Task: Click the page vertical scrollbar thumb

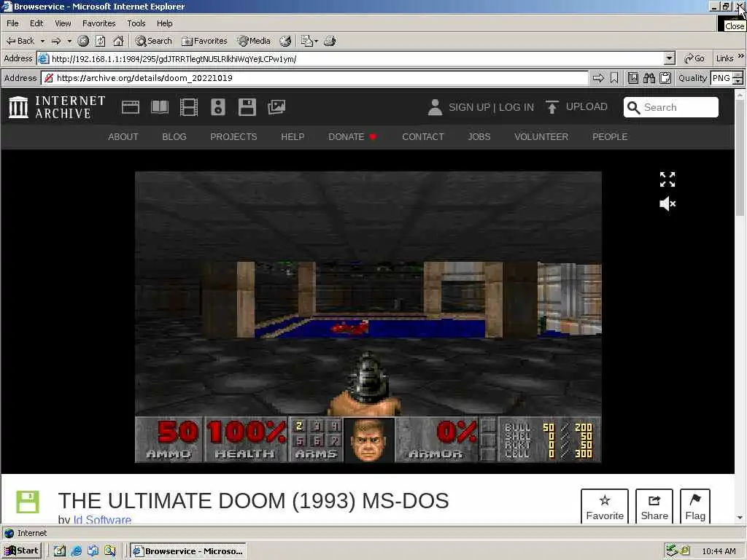Action: 740,157
